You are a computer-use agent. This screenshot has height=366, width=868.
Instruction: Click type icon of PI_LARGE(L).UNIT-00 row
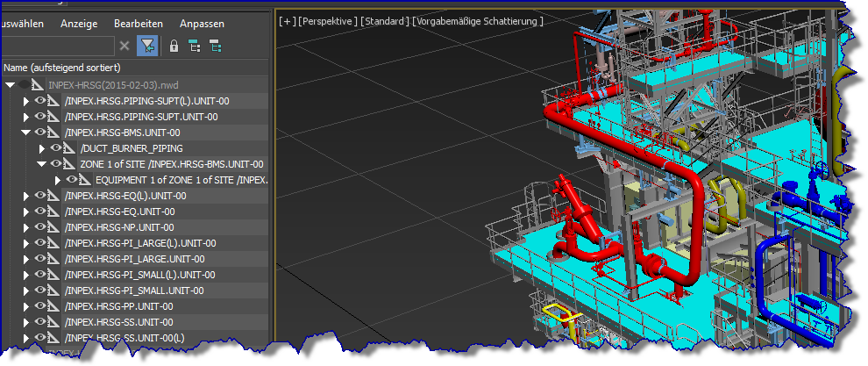(x=53, y=243)
